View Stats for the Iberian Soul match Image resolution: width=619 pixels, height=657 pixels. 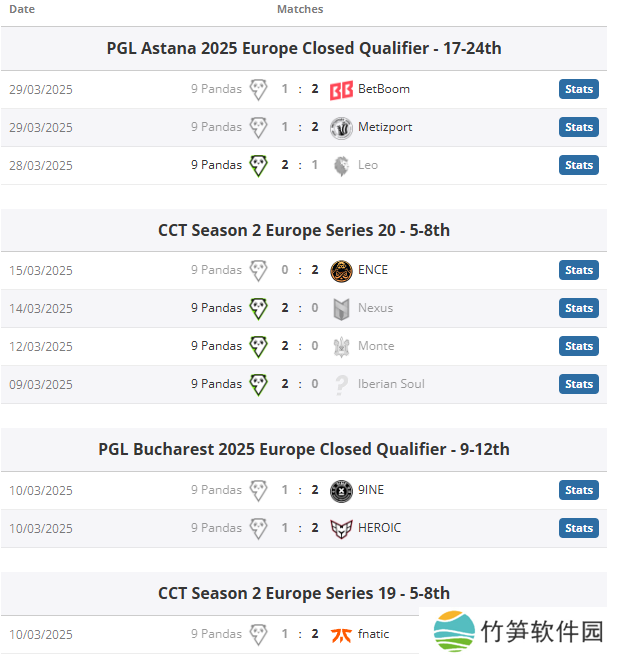point(578,384)
